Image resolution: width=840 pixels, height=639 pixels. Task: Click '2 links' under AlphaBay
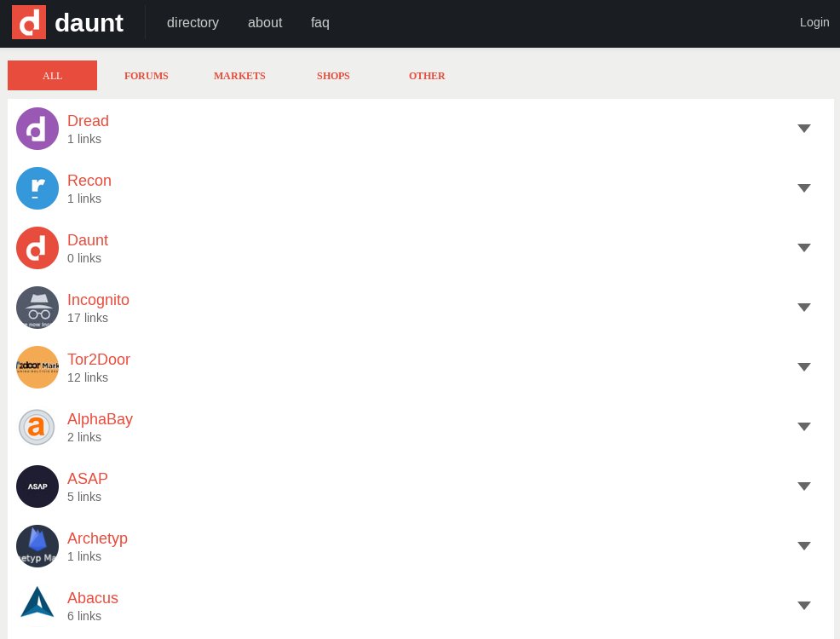(x=84, y=437)
